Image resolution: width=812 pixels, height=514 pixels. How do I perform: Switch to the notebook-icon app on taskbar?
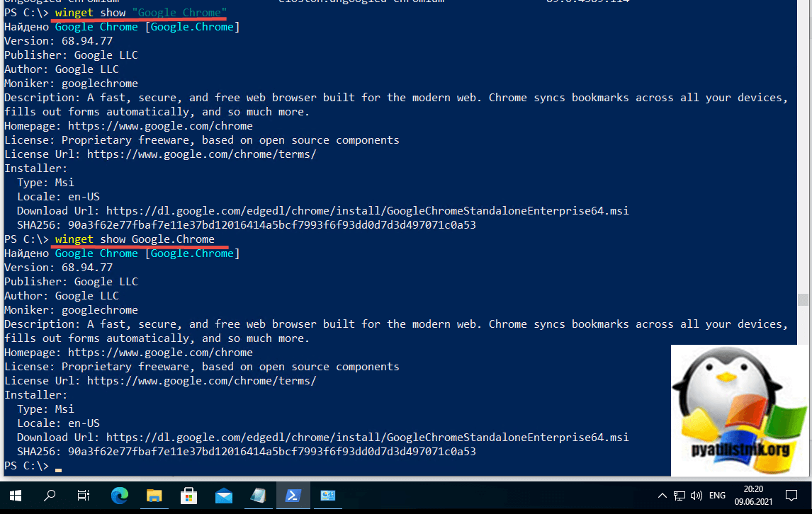(x=258, y=496)
